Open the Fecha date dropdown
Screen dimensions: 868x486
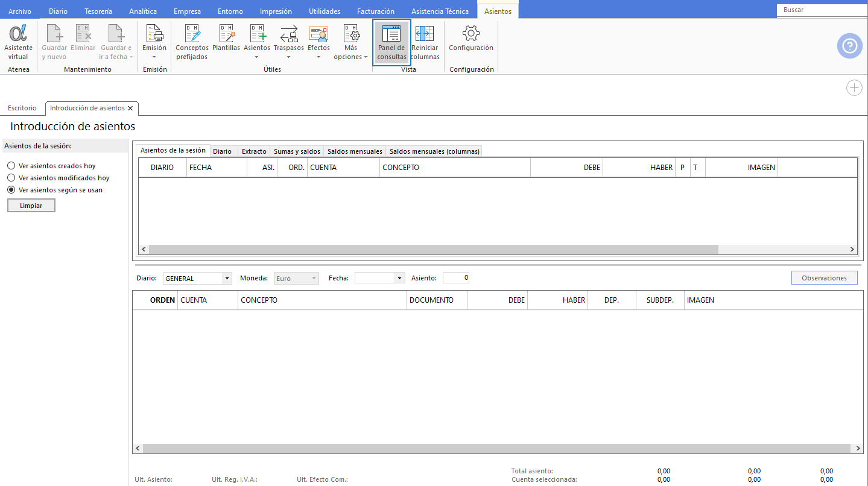[x=399, y=279]
